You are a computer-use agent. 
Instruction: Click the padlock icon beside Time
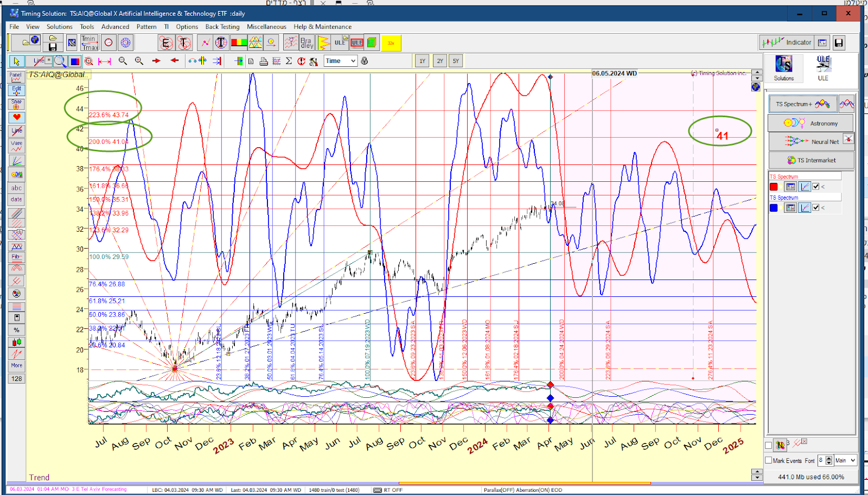click(x=365, y=61)
